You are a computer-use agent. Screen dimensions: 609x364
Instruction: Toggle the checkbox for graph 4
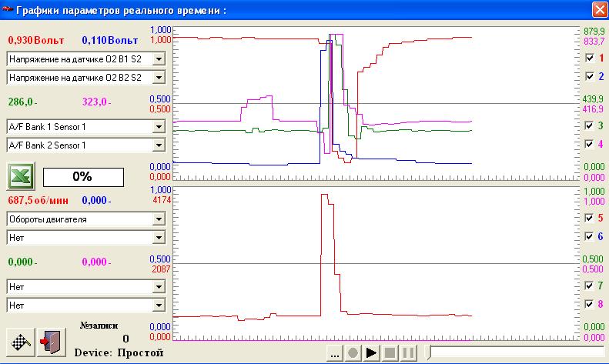point(590,143)
